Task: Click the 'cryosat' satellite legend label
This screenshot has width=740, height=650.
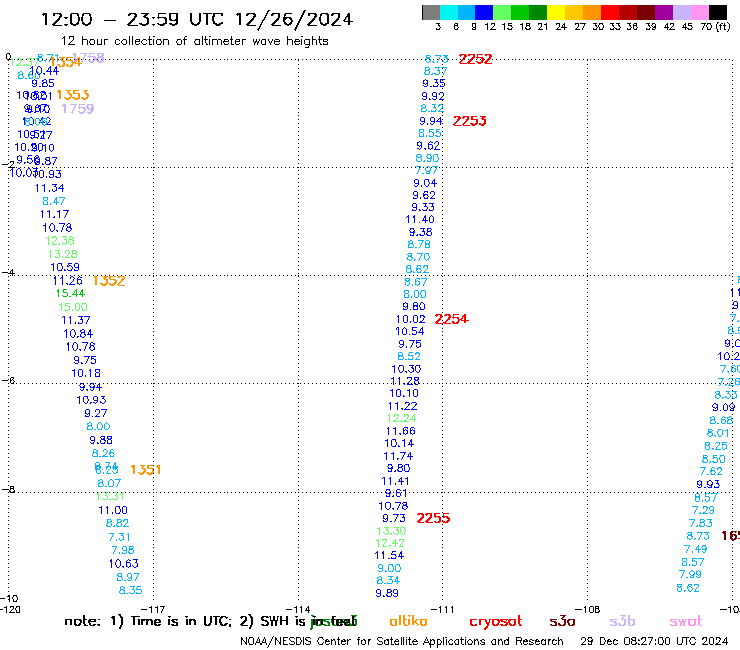Action: click(496, 622)
